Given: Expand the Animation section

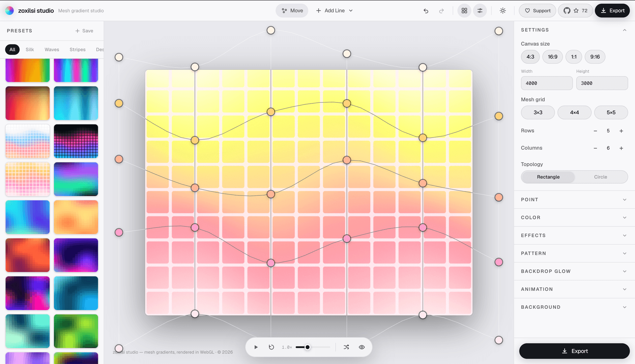Looking at the screenshot, I should tap(574, 289).
